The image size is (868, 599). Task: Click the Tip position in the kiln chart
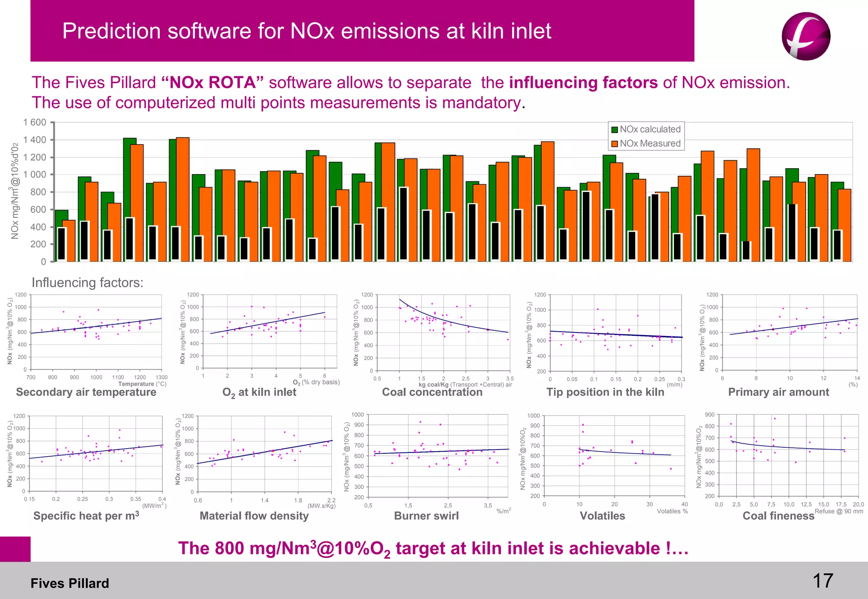coord(615,333)
